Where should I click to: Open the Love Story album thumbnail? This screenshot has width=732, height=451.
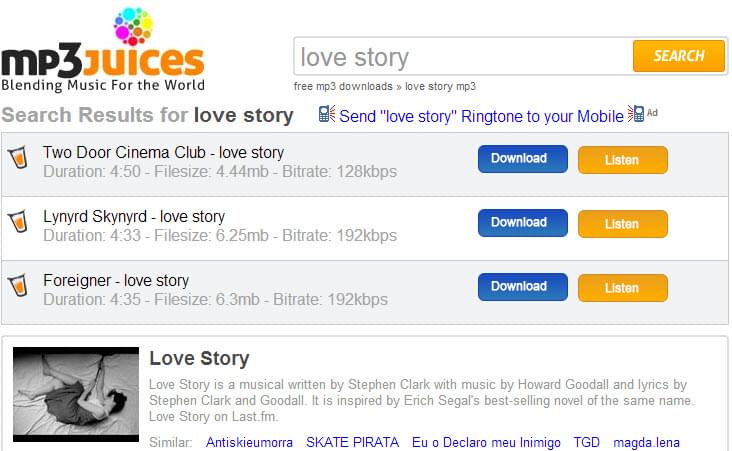76,394
